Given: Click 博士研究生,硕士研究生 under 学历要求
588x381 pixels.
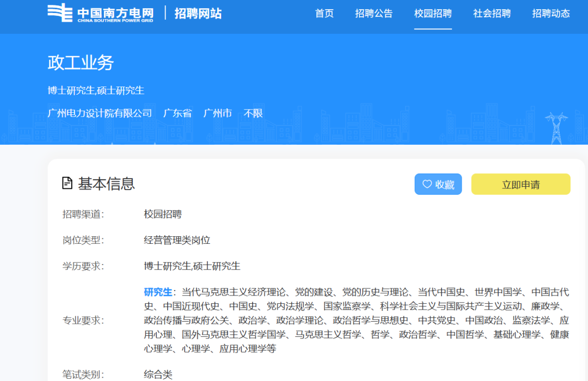Looking at the screenshot, I should [192, 266].
